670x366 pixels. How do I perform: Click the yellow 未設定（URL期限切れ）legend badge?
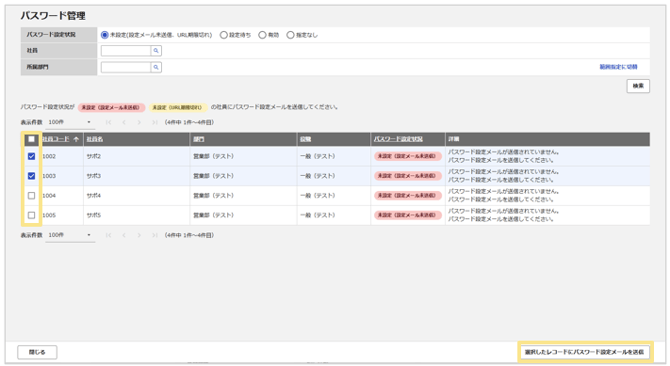[177, 108]
